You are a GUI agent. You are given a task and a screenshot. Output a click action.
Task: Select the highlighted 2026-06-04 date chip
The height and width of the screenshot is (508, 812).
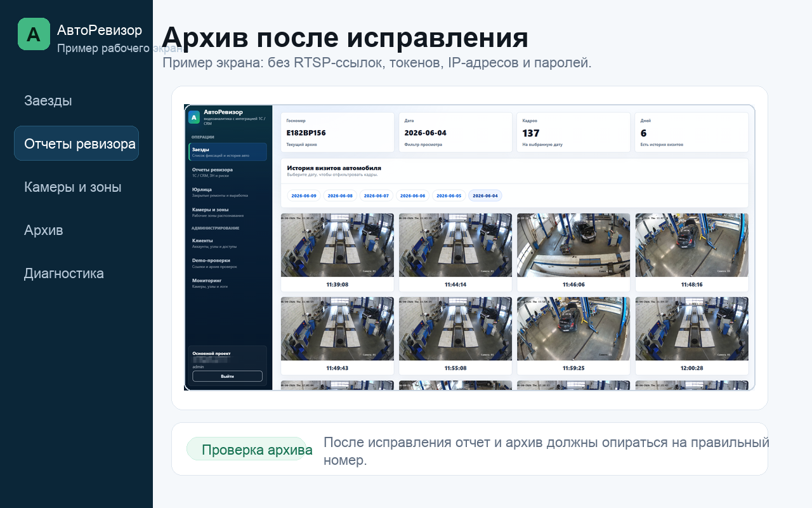(485, 196)
